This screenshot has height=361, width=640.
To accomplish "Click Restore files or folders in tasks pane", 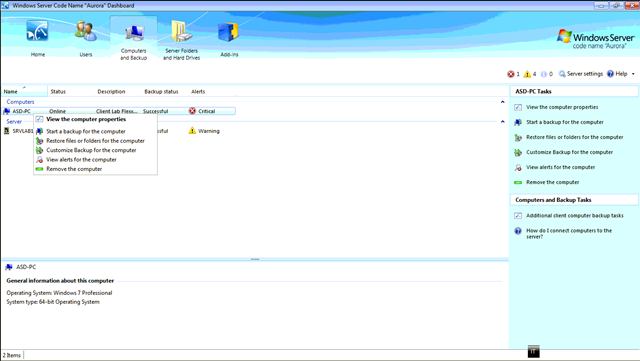I will (575, 137).
